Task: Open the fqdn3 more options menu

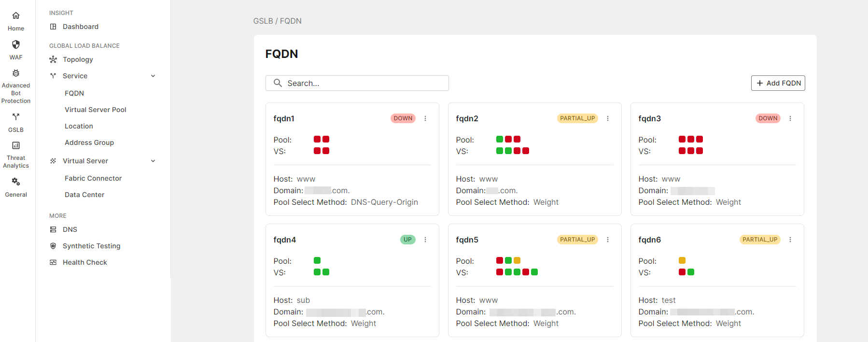Action: tap(790, 118)
